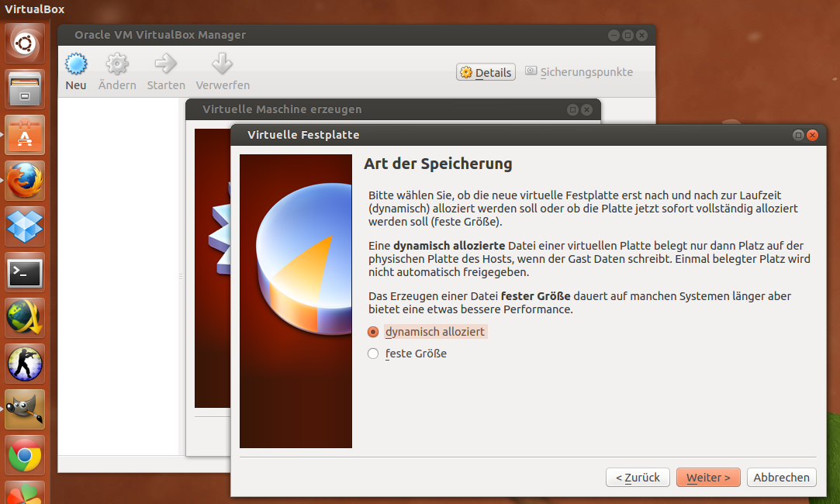Screen dimensions: 840x504
Task: Click the 'Oracle VM VirtualBox Manager' title text
Action: [161, 35]
